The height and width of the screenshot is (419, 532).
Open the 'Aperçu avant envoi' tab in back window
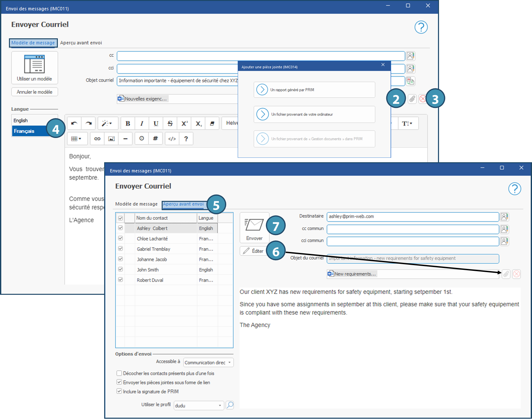click(x=81, y=43)
